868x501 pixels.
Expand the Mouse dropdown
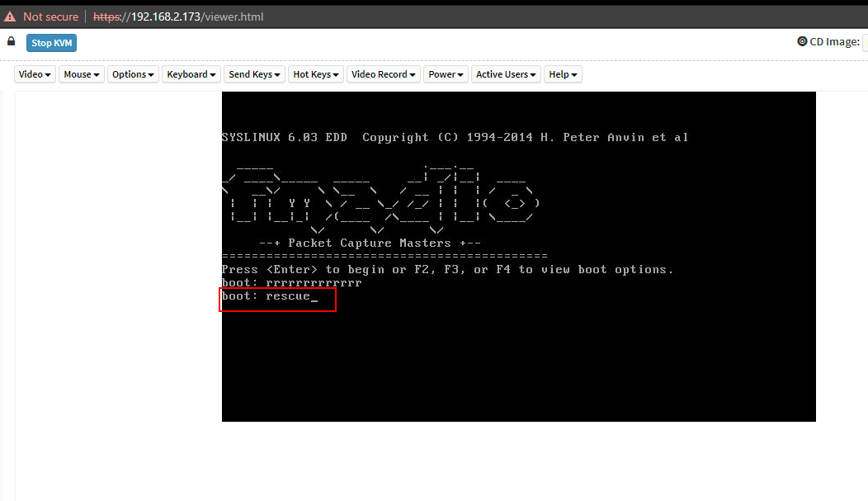point(82,74)
